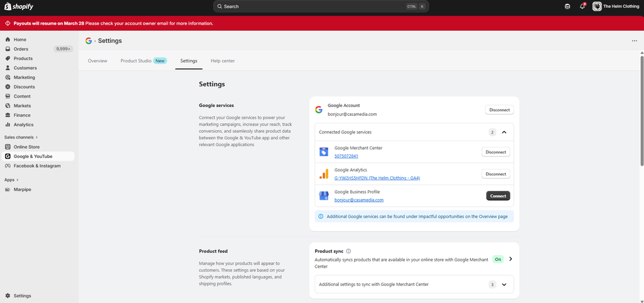Open the Help center tab
Viewport: 644px width, 303px height.
click(x=223, y=61)
